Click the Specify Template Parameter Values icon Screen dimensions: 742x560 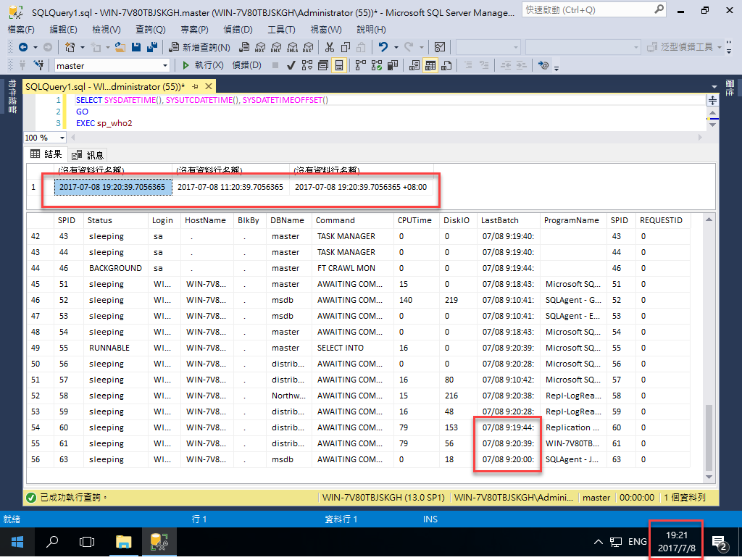(x=543, y=64)
